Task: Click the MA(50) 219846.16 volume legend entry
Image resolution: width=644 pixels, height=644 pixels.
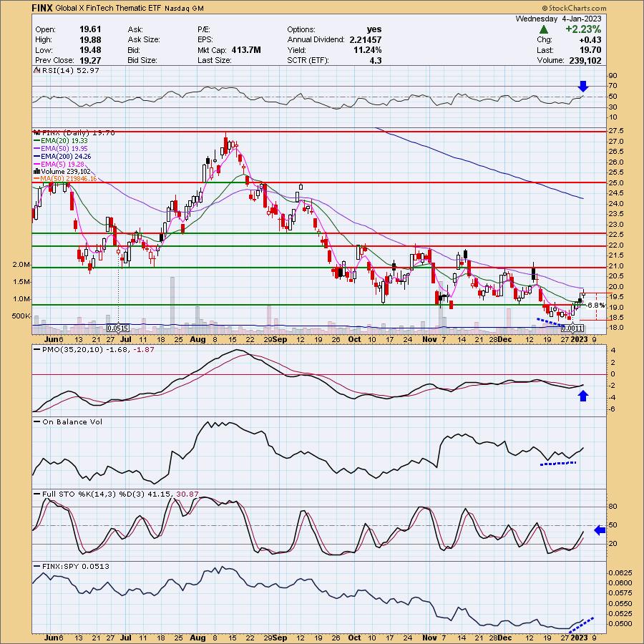Action: (x=69, y=179)
